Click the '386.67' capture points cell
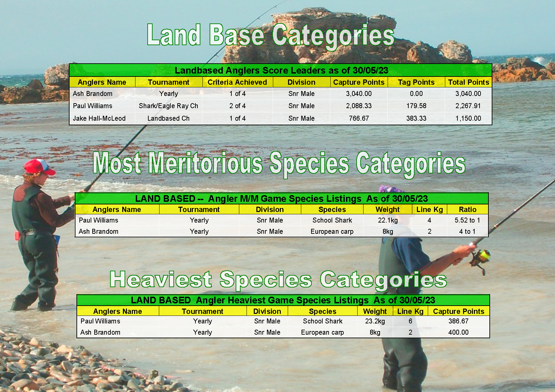 coord(458,321)
